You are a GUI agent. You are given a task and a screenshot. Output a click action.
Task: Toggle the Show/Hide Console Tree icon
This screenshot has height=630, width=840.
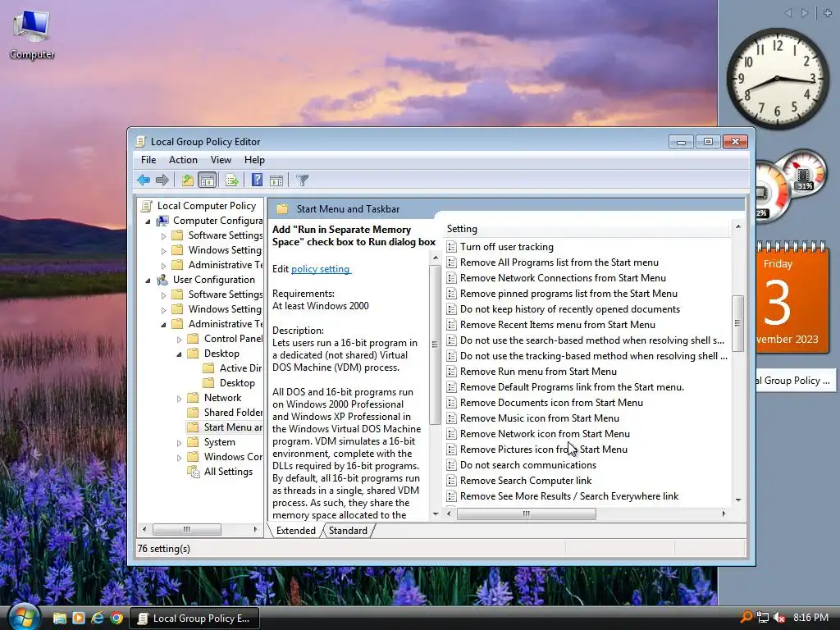pos(207,180)
